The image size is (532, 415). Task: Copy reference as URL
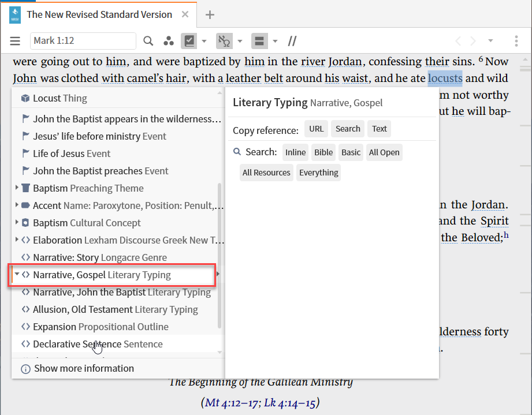[x=316, y=129]
